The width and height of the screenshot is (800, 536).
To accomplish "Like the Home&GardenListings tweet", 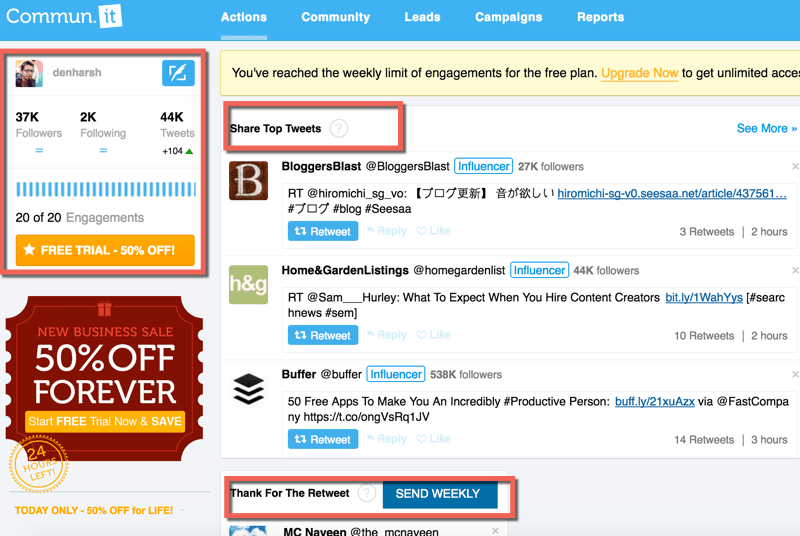I will click(x=434, y=335).
